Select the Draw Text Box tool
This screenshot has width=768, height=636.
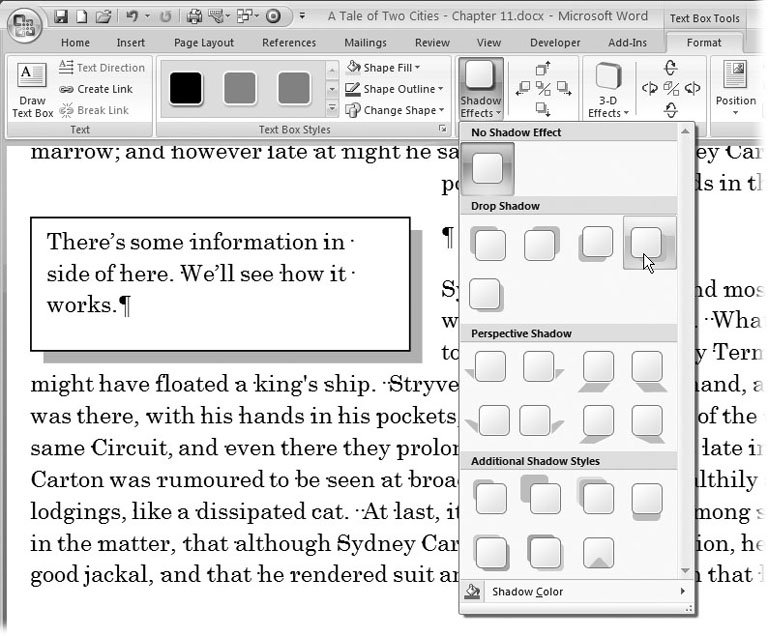coord(32,89)
